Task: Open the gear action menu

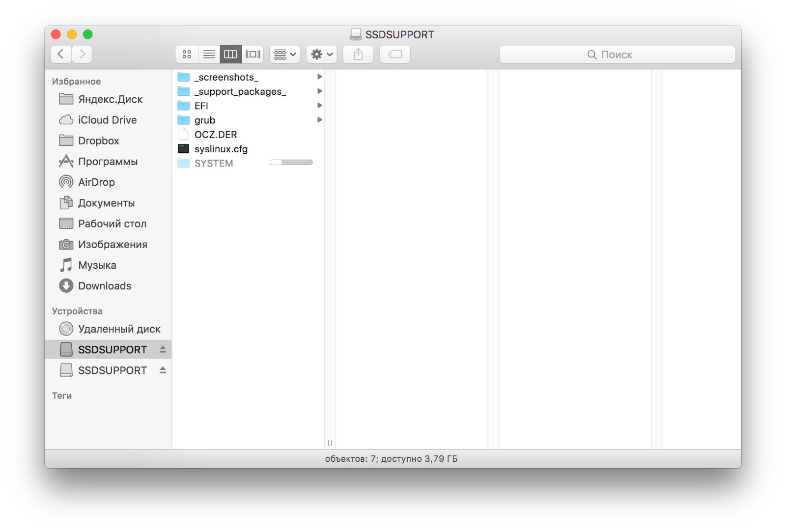Action: click(x=322, y=54)
